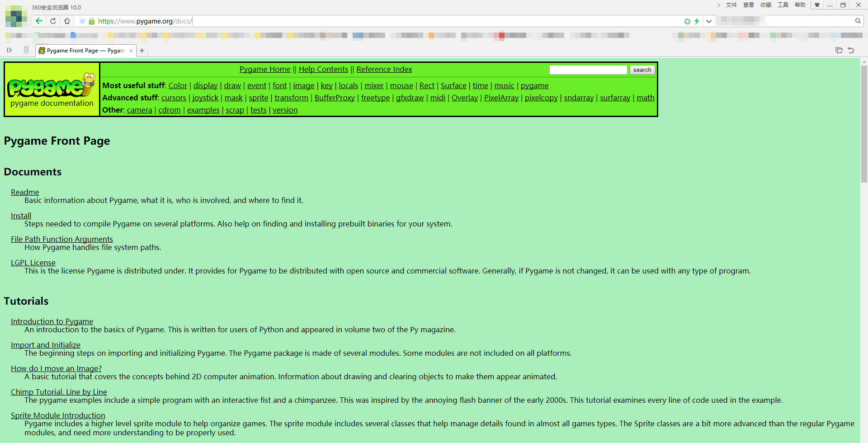The height and width of the screenshot is (443, 868).
Task: Open the freetype module link
Action: coord(375,98)
